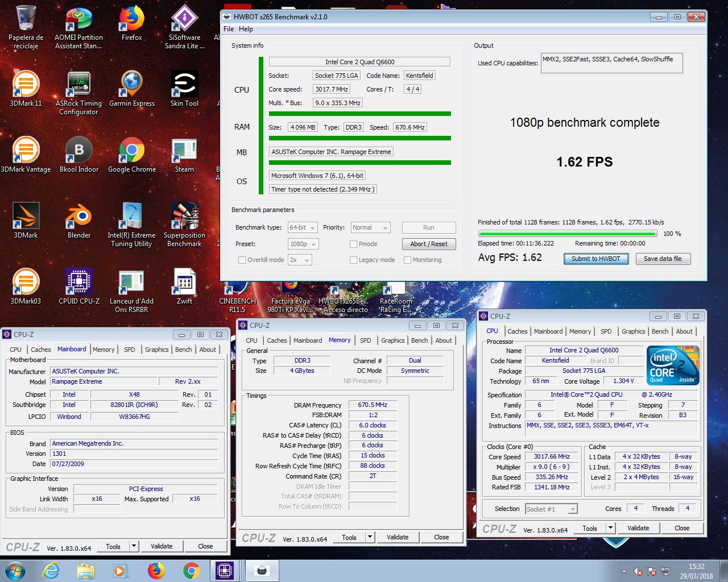Open 3DMark03 desktop shortcut

pyautogui.click(x=26, y=287)
